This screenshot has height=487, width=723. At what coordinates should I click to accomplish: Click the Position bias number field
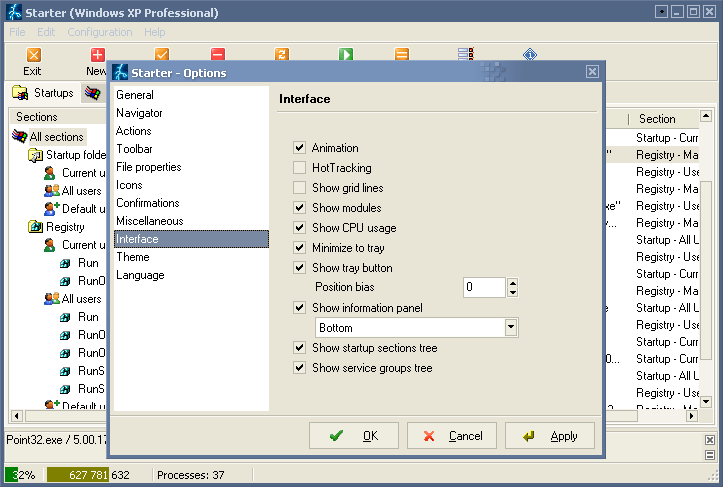(x=484, y=287)
